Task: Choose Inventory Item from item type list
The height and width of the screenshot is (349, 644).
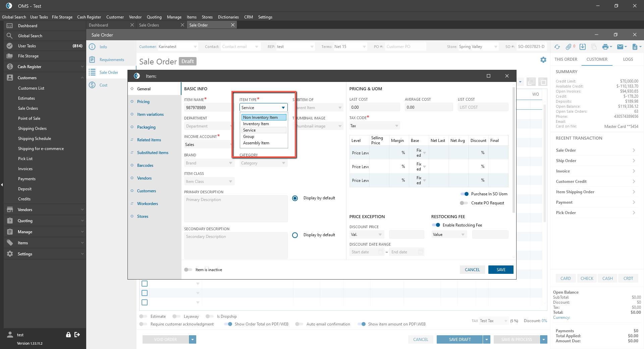Action: pyautogui.click(x=256, y=124)
